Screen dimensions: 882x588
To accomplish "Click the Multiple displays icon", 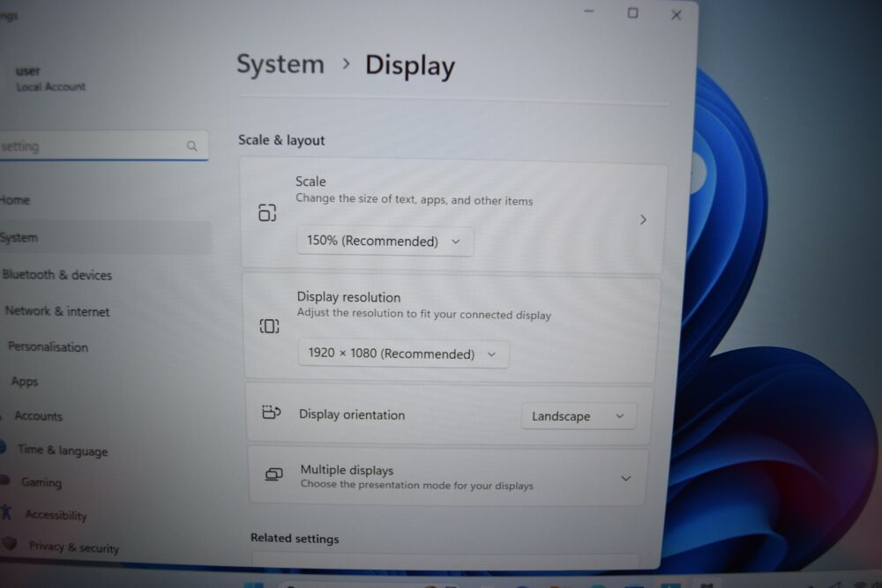I will pyautogui.click(x=274, y=475).
